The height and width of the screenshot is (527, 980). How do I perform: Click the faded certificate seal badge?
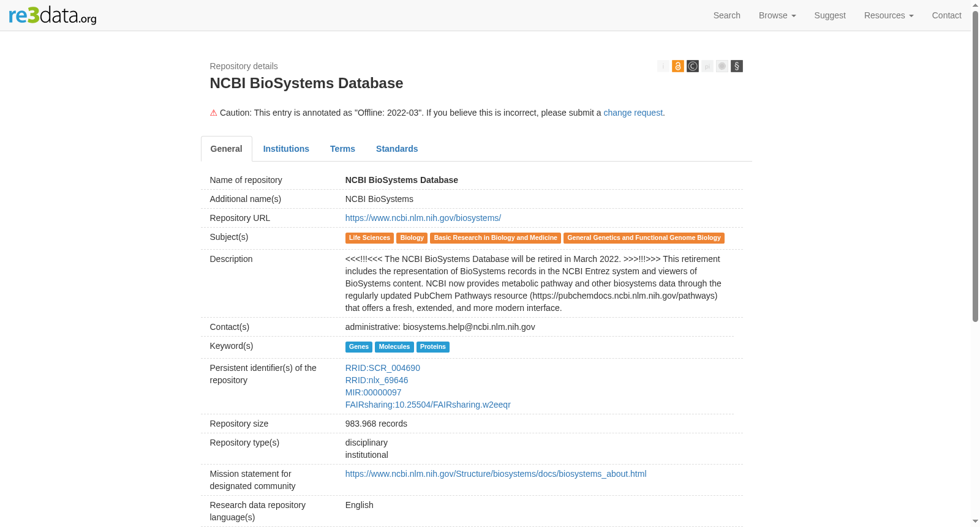(x=722, y=66)
